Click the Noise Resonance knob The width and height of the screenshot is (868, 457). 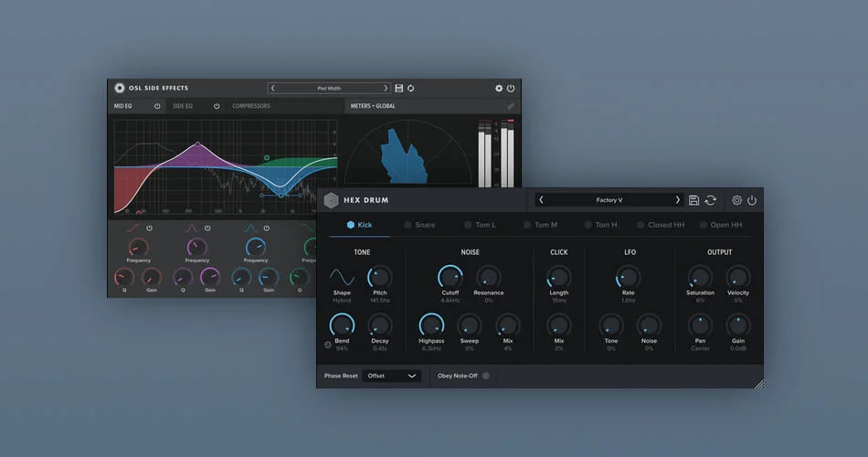pyautogui.click(x=488, y=277)
